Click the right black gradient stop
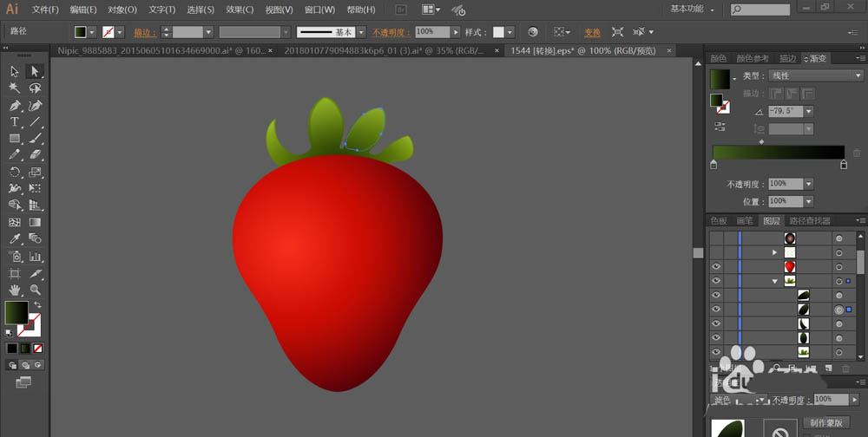Viewport: 868px width, 437px height. [x=844, y=164]
